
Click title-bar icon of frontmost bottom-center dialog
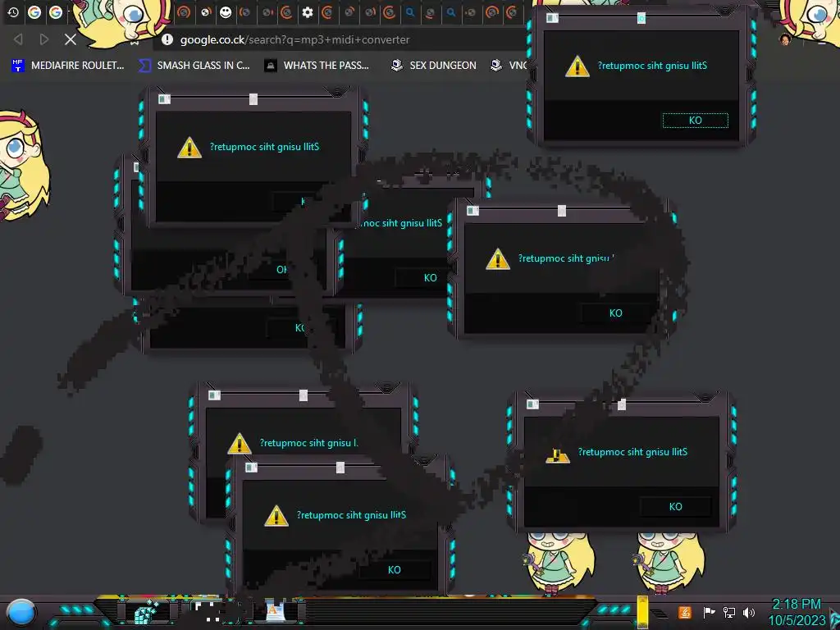click(x=251, y=468)
